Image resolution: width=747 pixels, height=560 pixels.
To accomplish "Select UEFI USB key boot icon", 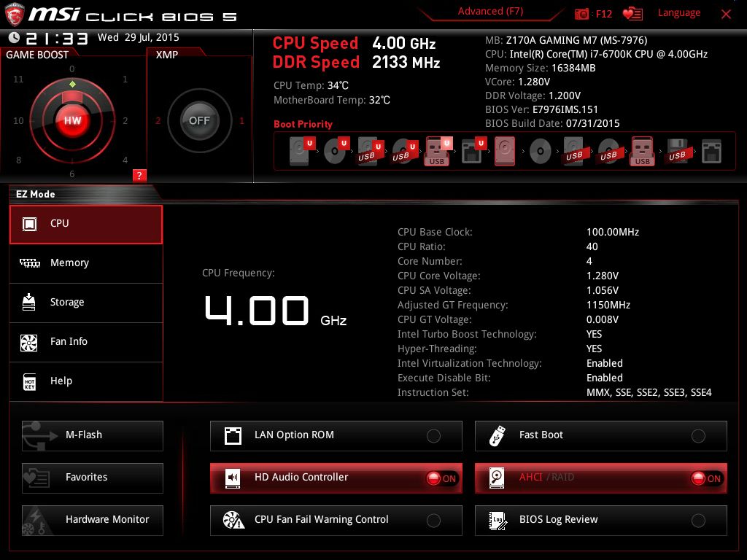I will 438,151.
